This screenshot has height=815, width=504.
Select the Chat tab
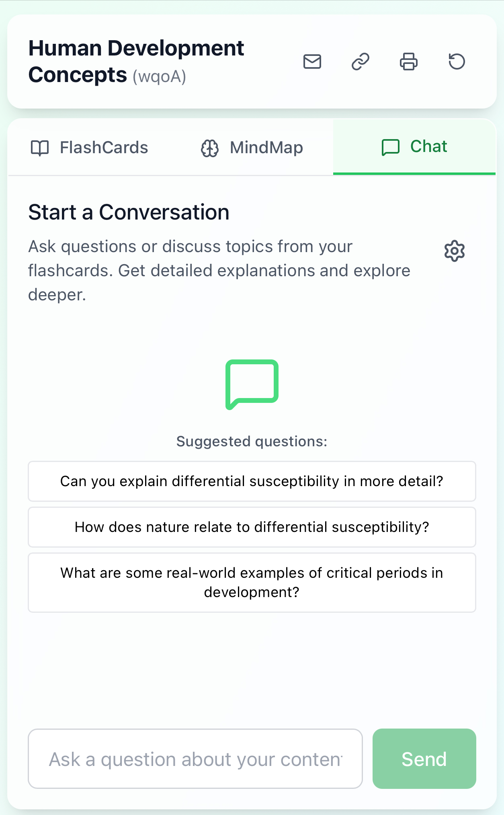[414, 147]
